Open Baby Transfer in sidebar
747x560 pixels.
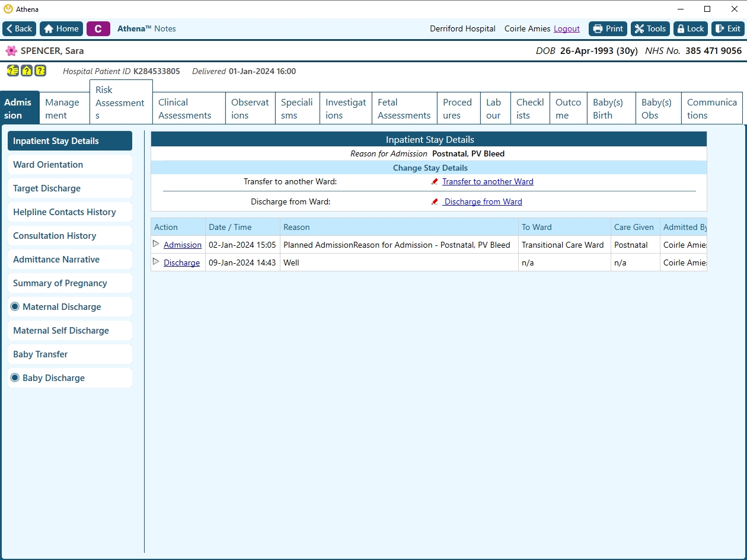(70, 354)
